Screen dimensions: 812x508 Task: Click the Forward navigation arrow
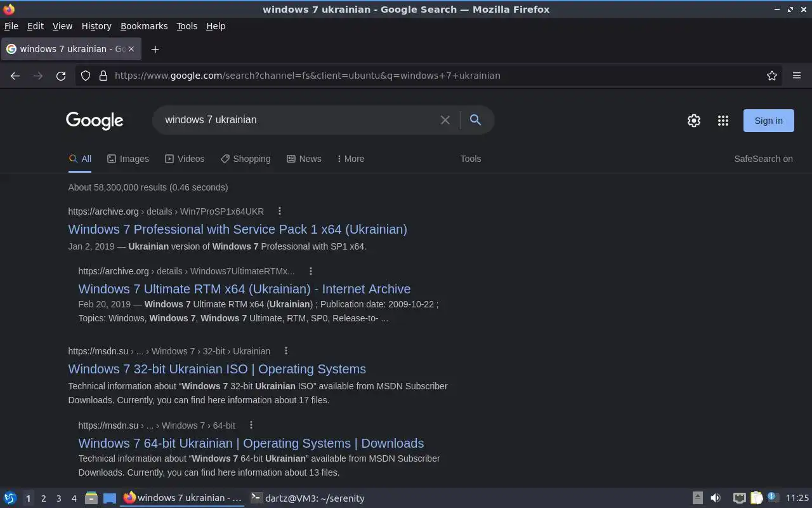(38, 76)
